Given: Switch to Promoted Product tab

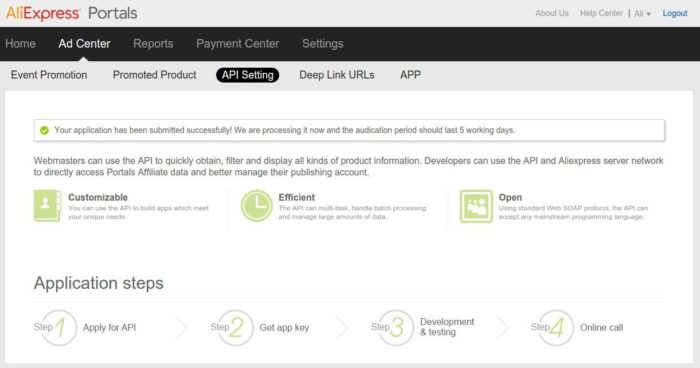Looking at the screenshot, I should (x=154, y=75).
